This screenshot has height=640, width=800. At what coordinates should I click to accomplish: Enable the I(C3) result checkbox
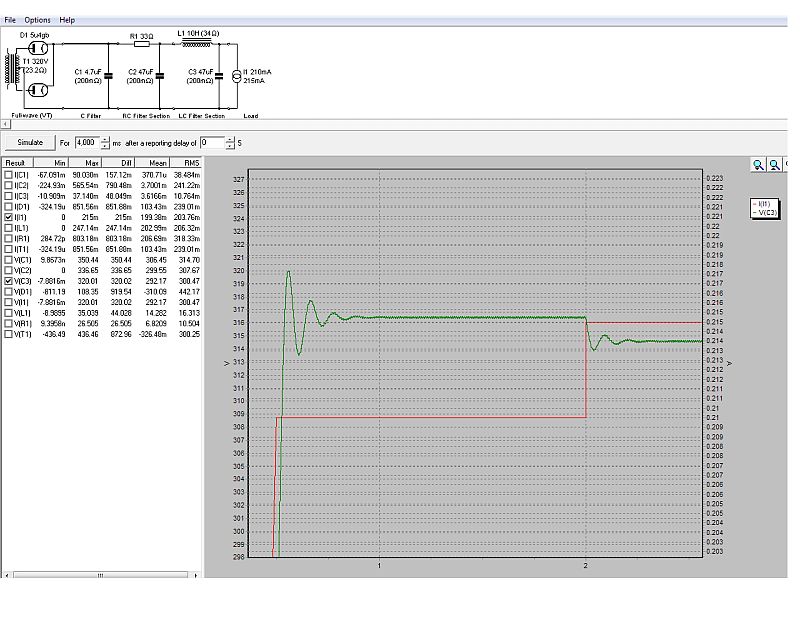(x=8, y=196)
